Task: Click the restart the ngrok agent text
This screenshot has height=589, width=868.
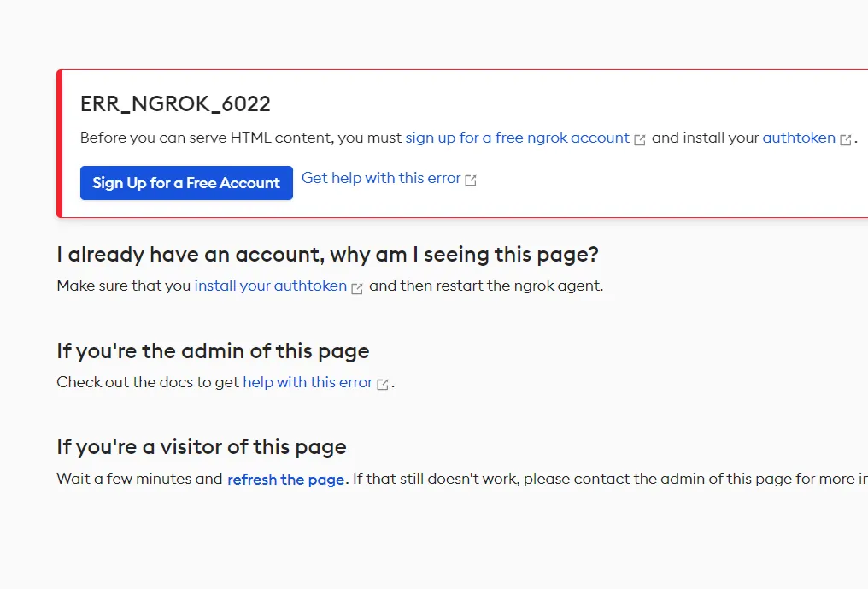Action: point(486,286)
